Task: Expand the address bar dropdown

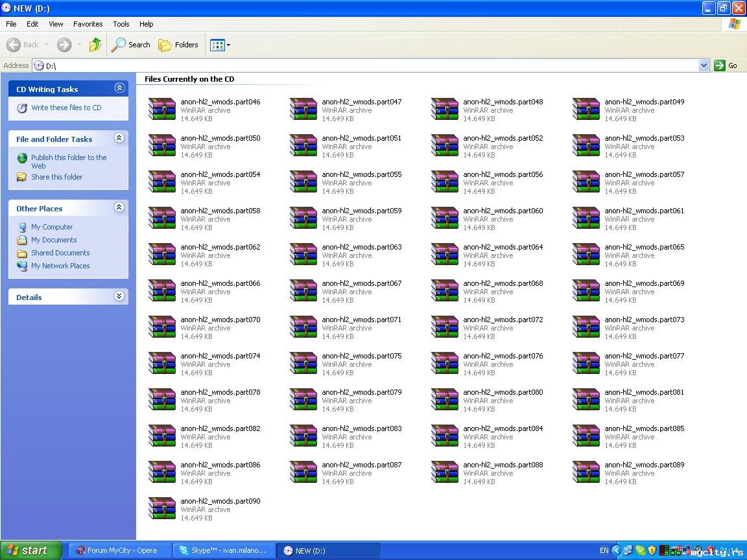Action: 704,65
